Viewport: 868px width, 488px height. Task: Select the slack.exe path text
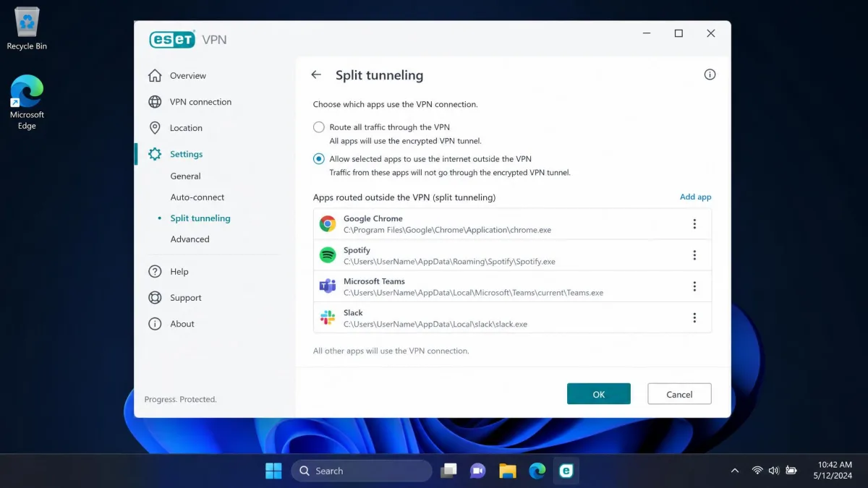[435, 325]
